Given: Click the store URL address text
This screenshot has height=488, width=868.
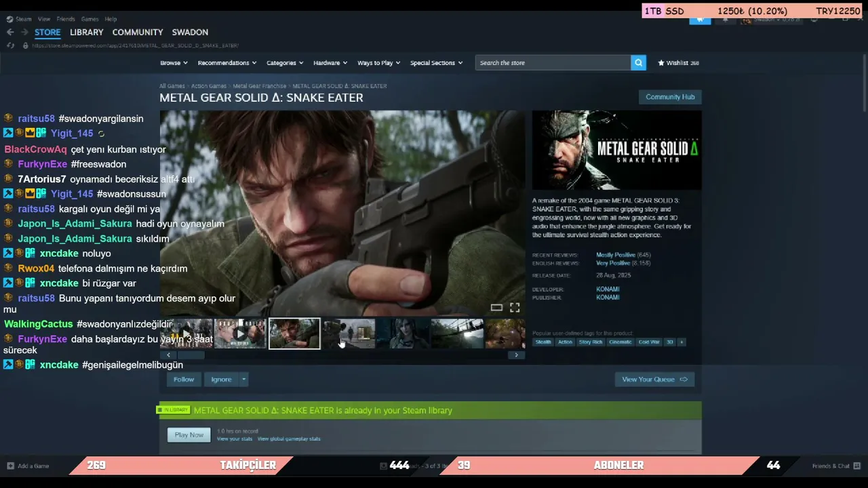Looking at the screenshot, I should (135, 45).
